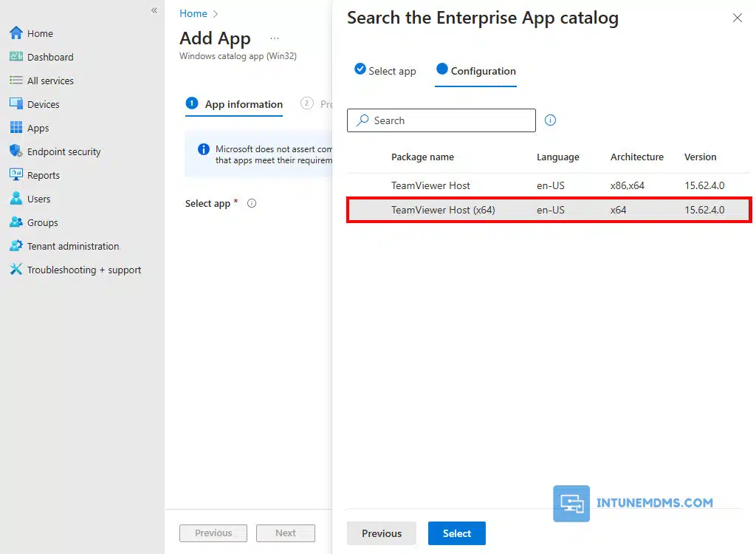Image resolution: width=756 pixels, height=554 pixels.
Task: Click the disabled Previous button under Add App
Action: pyautogui.click(x=213, y=533)
